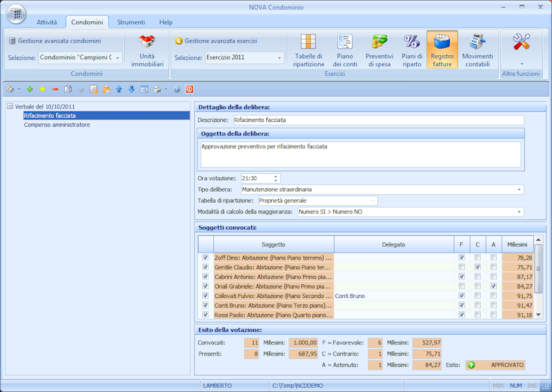Screen dimensions: 552x392
Task: Open Altre funzioni tools icon
Action: (x=522, y=42)
